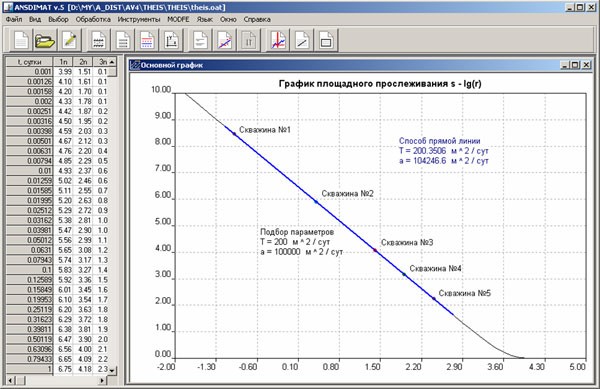Click the new blank document toolbar icon

click(21, 40)
